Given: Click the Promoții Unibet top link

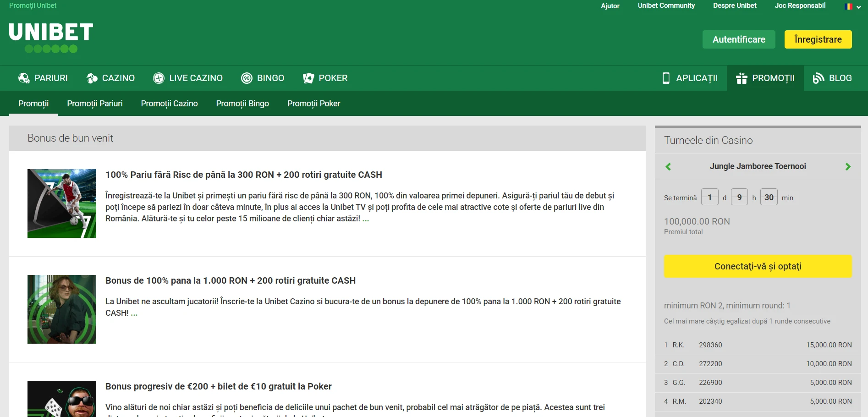Looking at the screenshot, I should [x=33, y=5].
